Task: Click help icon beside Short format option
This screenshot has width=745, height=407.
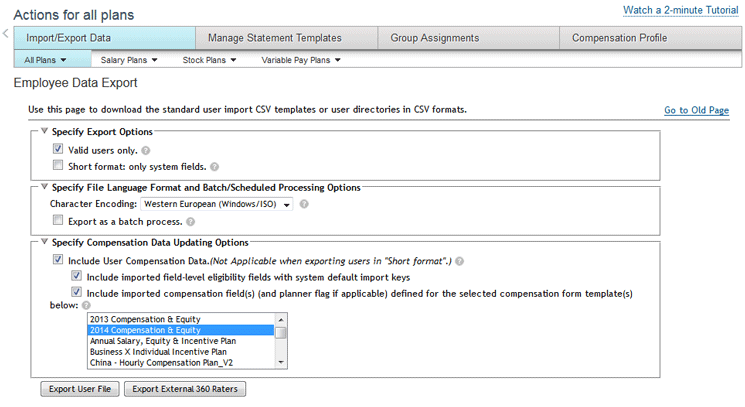Action: pos(215,167)
